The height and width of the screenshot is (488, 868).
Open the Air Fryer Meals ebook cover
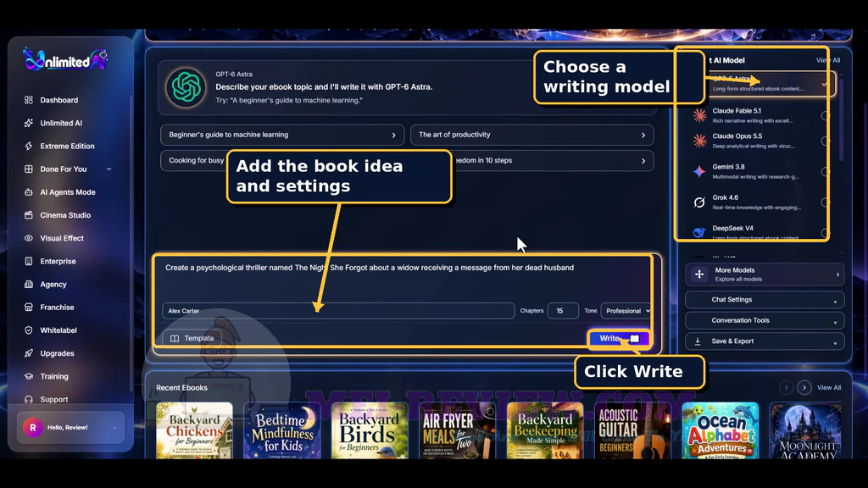point(457,430)
